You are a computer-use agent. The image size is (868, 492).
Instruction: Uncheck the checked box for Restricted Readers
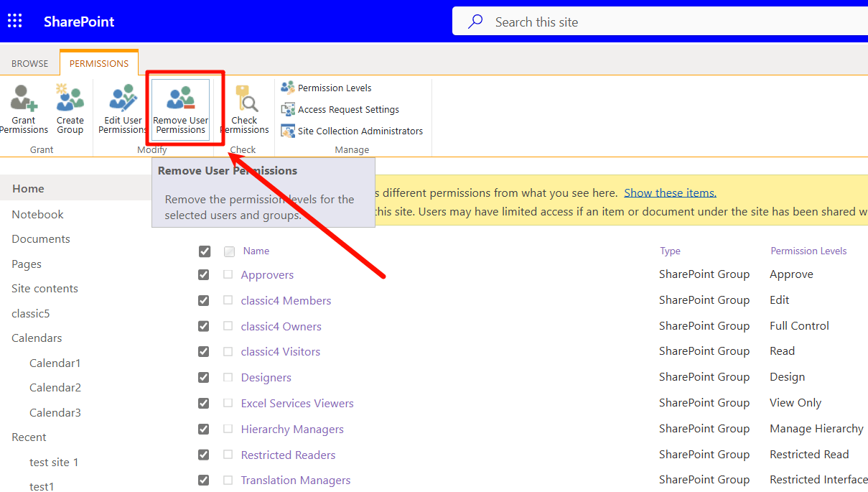pos(204,455)
